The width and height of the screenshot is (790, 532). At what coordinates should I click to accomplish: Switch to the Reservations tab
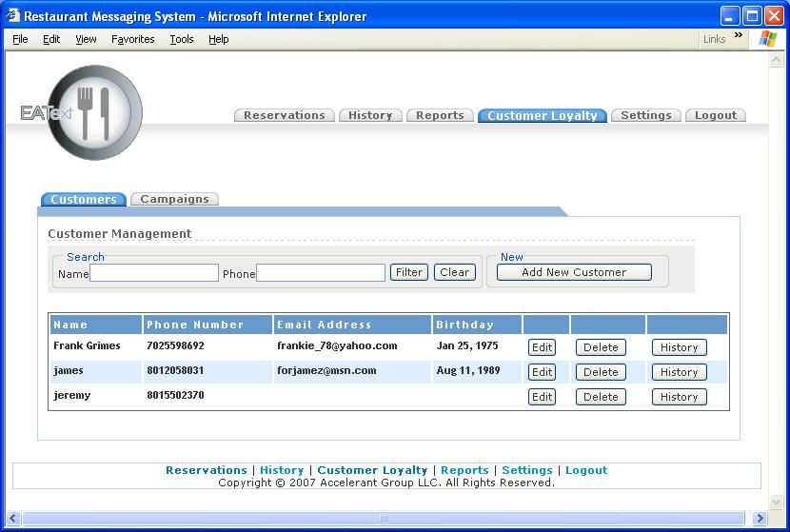(284, 115)
